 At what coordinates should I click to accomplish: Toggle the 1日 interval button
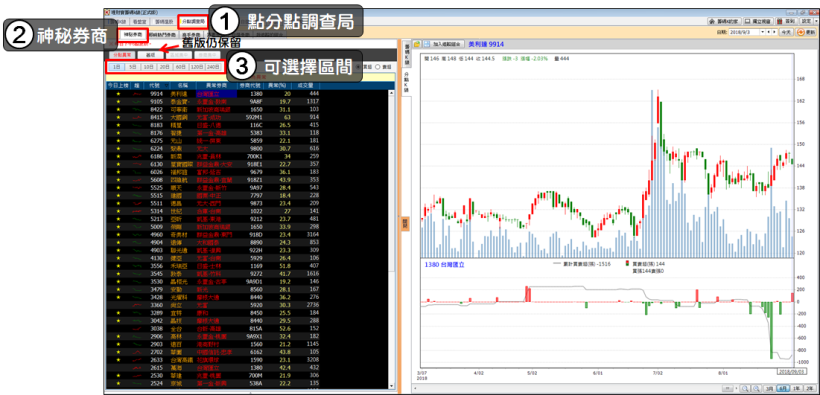pos(116,66)
